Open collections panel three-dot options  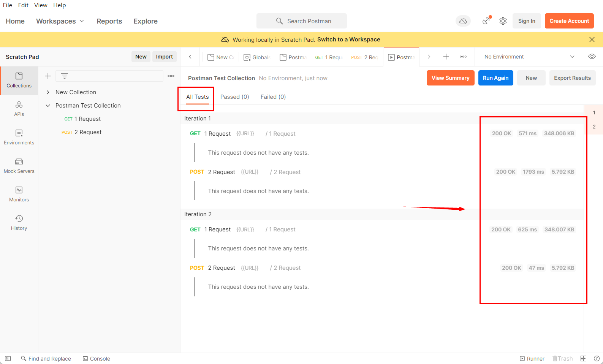[x=171, y=76]
